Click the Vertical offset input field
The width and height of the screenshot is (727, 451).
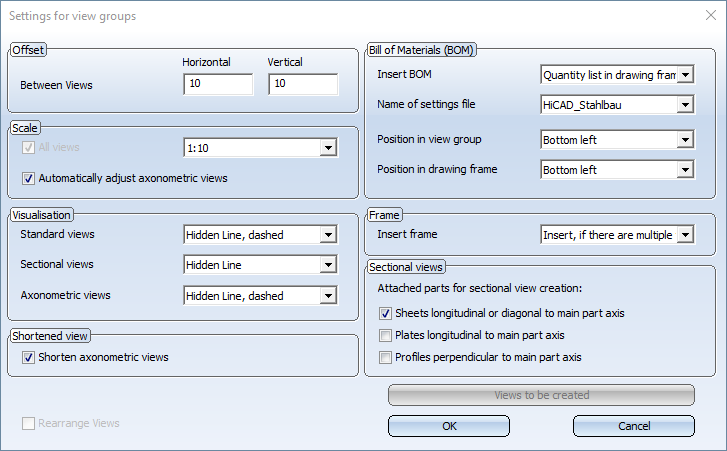point(303,84)
